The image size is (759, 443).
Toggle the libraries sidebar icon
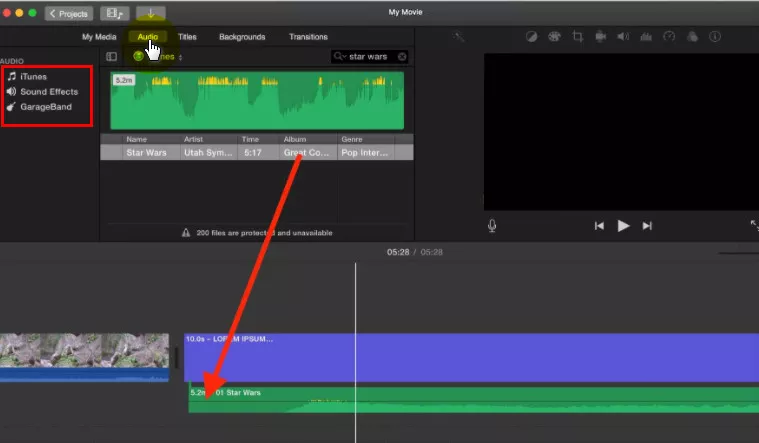tap(111, 57)
